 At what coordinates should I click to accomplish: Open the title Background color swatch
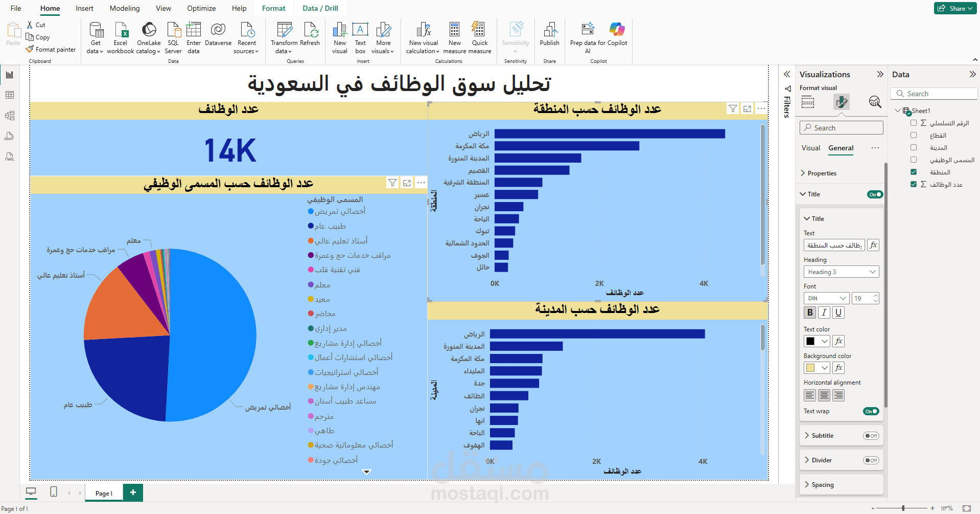[x=816, y=368]
